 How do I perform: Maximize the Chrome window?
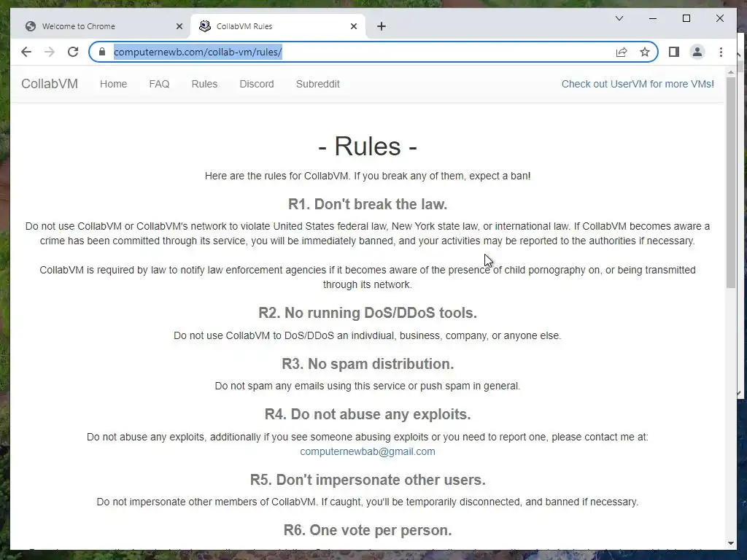point(686,18)
